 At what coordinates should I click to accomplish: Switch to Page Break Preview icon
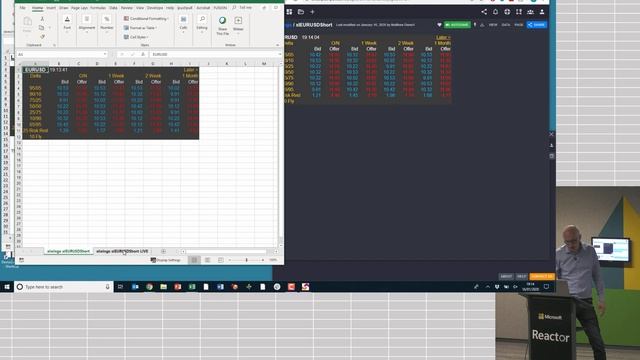(220, 260)
